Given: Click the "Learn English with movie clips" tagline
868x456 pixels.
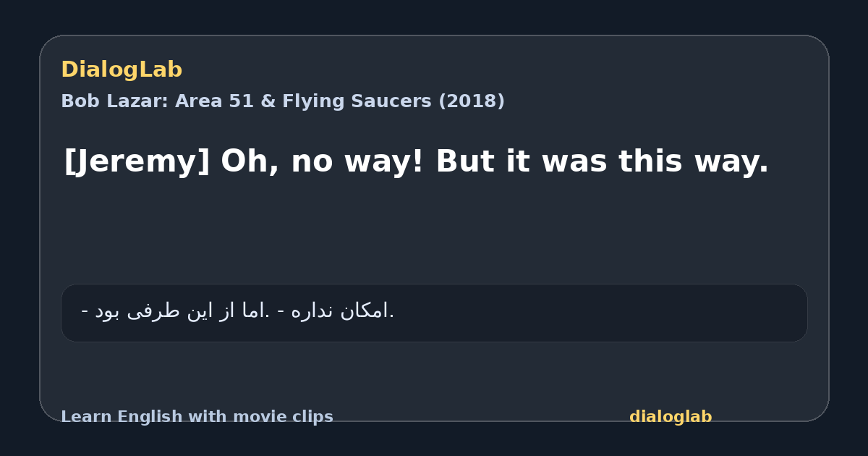Looking at the screenshot, I should click(197, 417).
